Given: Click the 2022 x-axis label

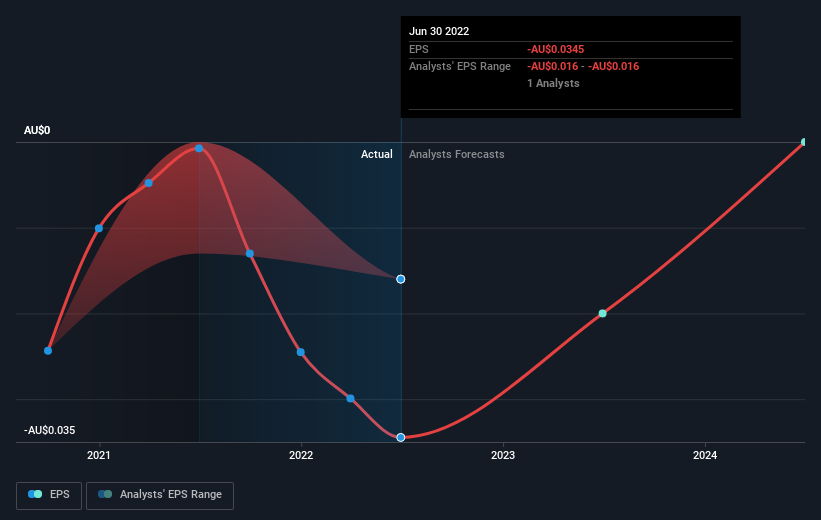Looking at the screenshot, I should click(x=301, y=456).
